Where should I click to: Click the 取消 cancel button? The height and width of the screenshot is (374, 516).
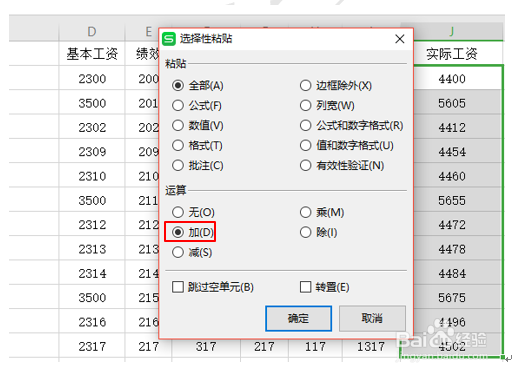click(x=372, y=318)
